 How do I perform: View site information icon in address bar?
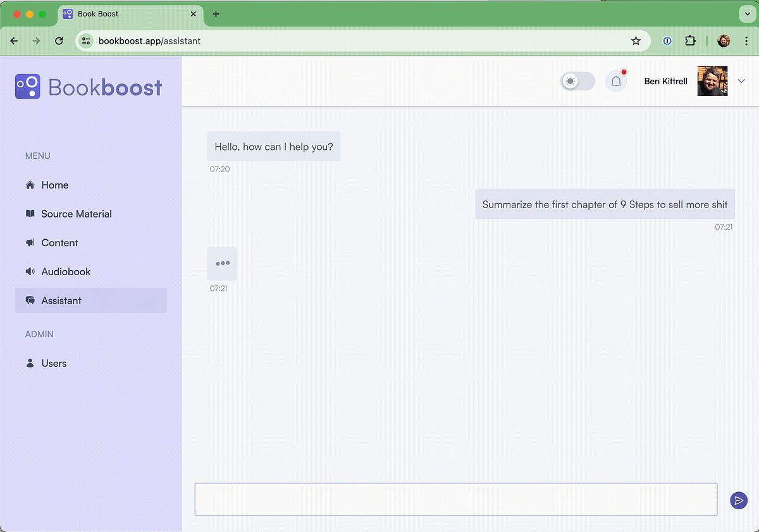[x=87, y=41]
